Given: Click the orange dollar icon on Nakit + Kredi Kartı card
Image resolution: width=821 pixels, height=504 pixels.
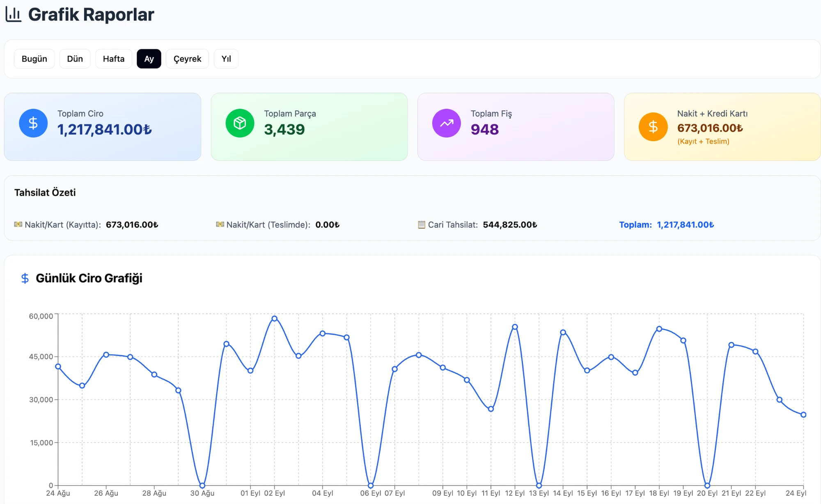Looking at the screenshot, I should point(653,127).
